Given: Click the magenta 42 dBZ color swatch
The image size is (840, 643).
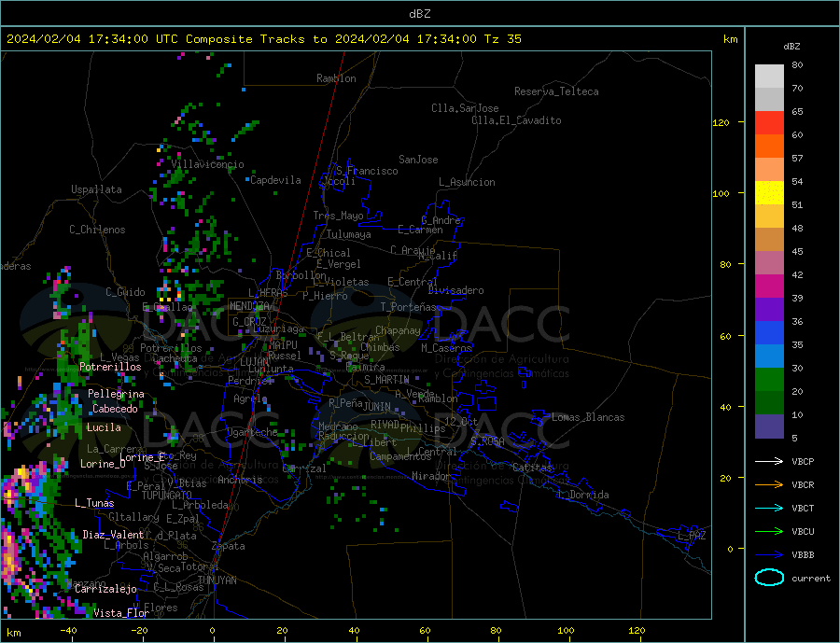Looking at the screenshot, I should tap(769, 287).
